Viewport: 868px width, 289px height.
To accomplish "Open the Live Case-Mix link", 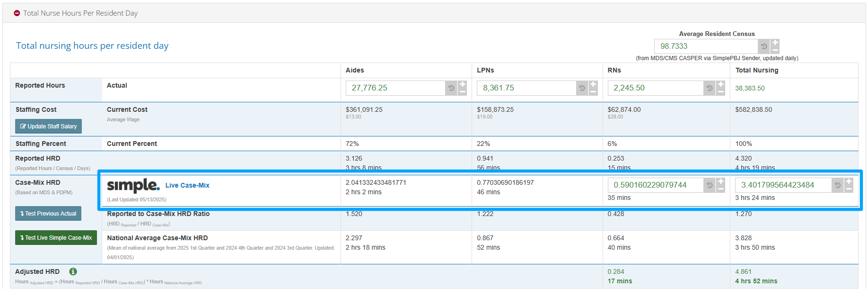I will coord(187,185).
